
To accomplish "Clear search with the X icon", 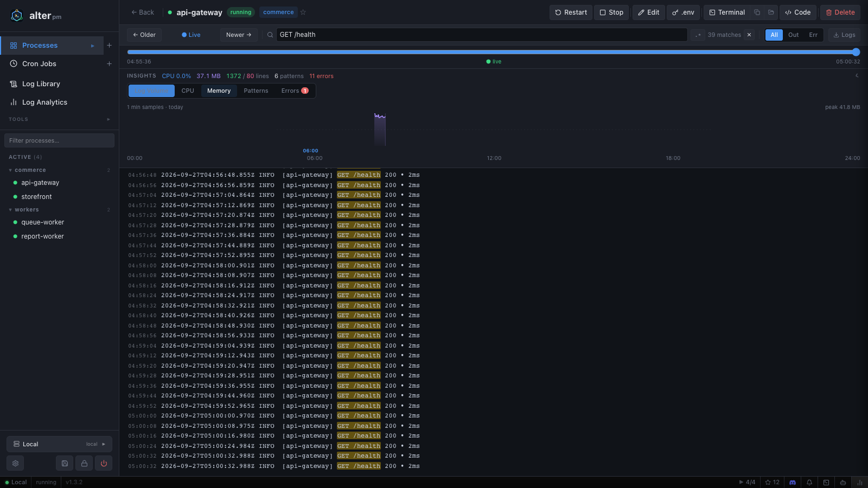I will [749, 35].
